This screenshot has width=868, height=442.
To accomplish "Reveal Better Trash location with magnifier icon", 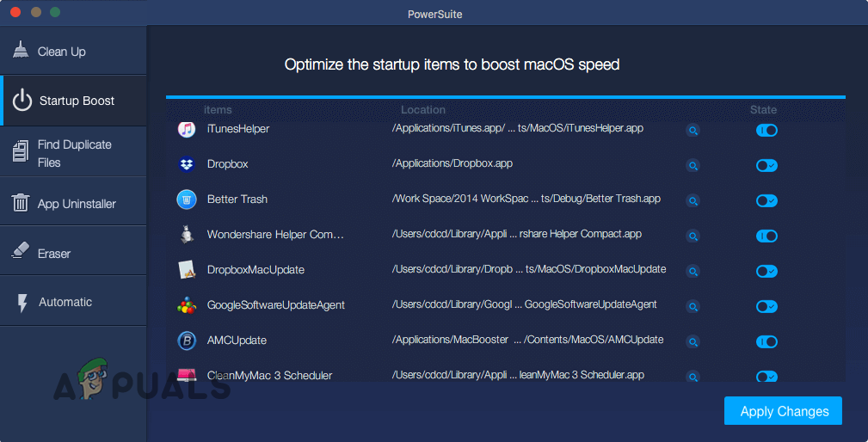I will coord(693,201).
